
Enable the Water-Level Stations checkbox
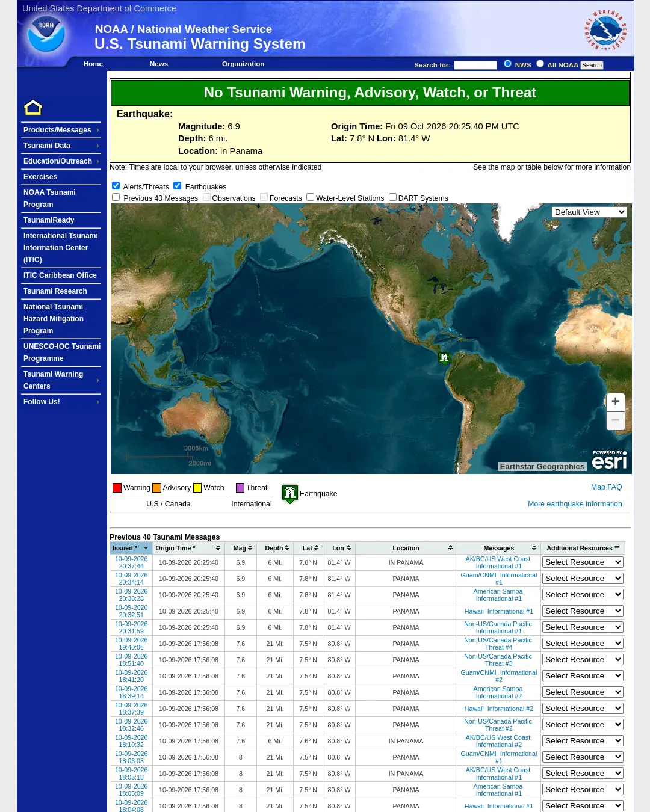tap(311, 197)
